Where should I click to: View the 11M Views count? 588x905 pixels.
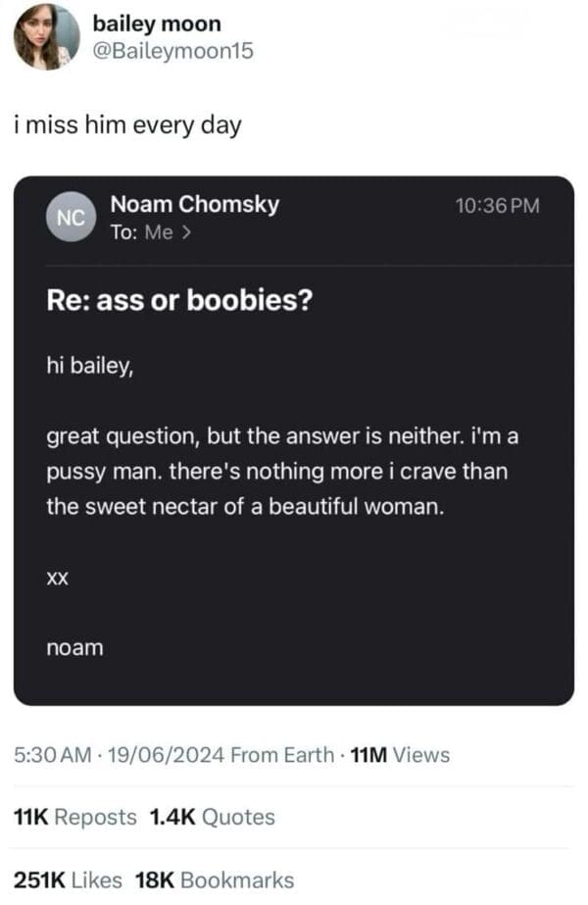[x=399, y=755]
